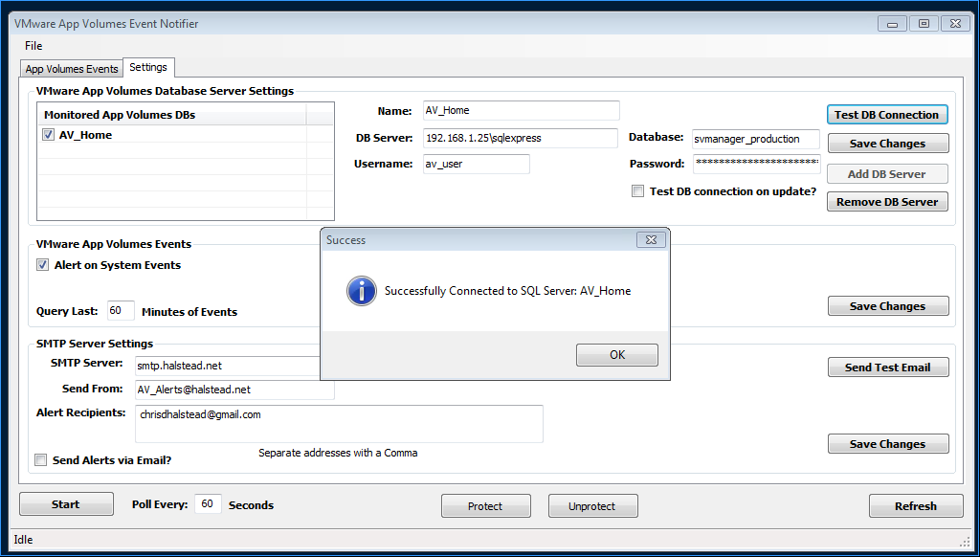Close the Success dialog with X
The height and width of the screenshot is (557, 980).
(650, 240)
